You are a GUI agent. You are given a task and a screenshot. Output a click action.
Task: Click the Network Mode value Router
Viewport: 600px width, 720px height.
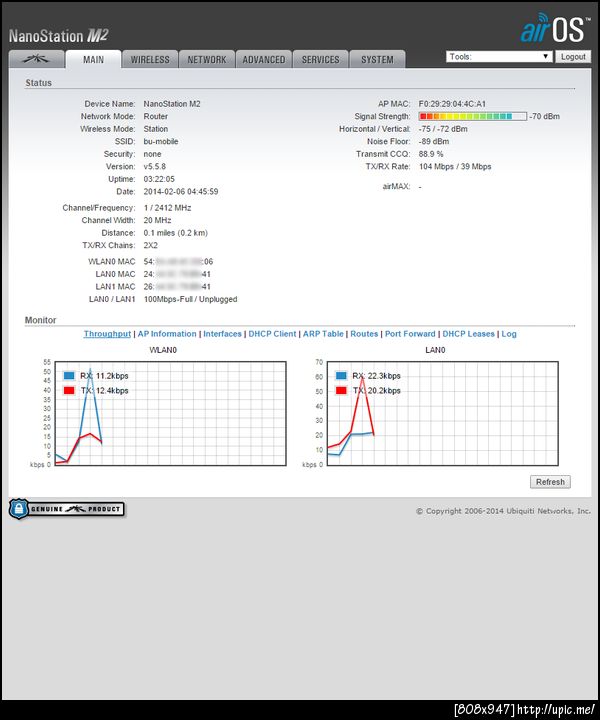[156, 116]
